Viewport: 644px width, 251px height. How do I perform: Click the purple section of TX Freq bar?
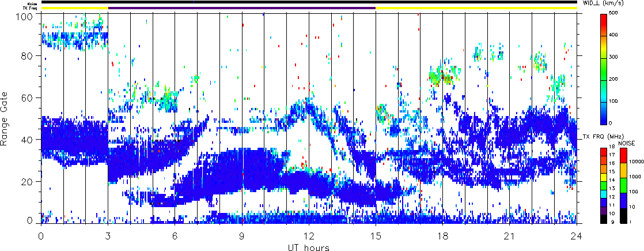[x=242, y=8]
